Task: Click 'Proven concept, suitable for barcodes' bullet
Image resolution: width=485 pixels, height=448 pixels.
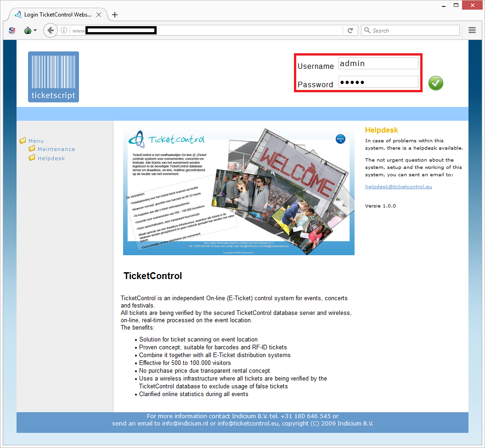Action: click(213, 347)
